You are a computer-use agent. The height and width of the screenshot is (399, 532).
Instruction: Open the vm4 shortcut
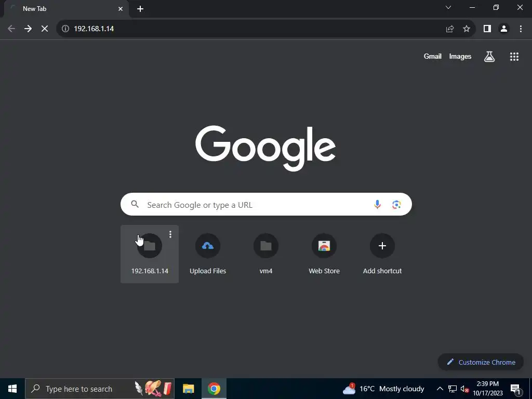pyautogui.click(x=266, y=254)
